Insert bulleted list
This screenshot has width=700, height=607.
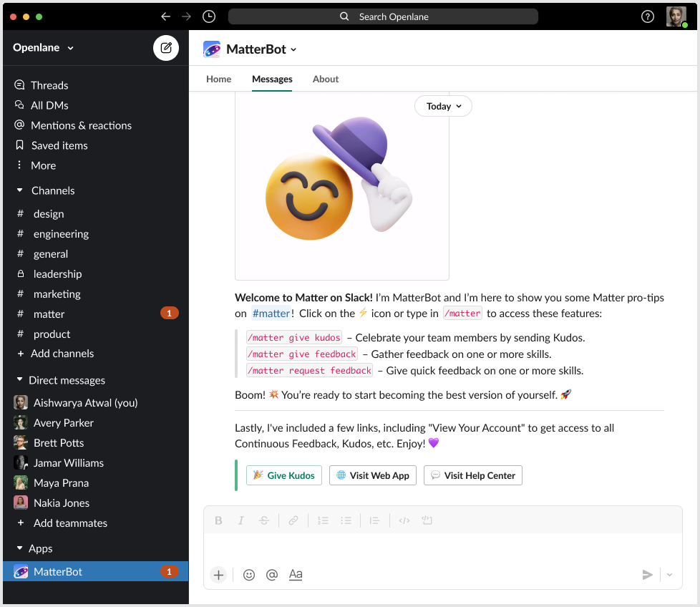click(x=346, y=520)
